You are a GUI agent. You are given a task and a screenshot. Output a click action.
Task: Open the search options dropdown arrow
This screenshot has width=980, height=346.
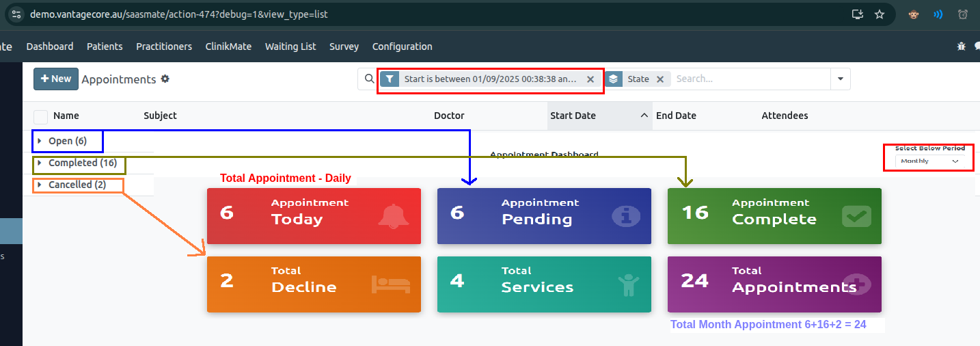pos(840,79)
